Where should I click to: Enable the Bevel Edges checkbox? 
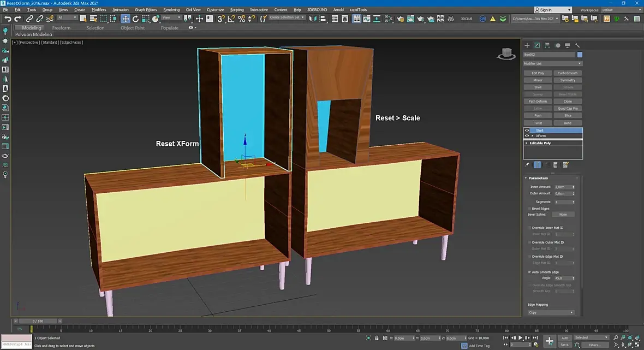(530, 209)
